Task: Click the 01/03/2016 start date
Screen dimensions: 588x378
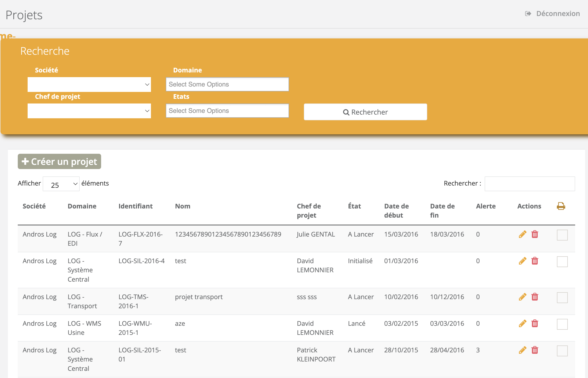Action: [401, 261]
